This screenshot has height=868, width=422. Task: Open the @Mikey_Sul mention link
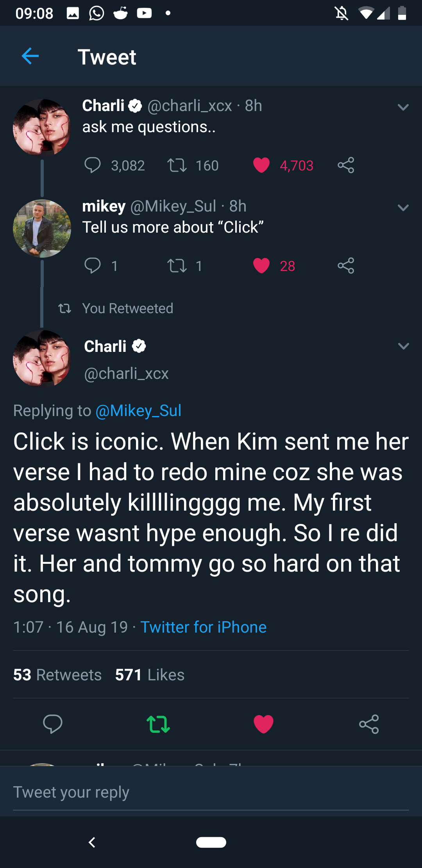pyautogui.click(x=138, y=411)
